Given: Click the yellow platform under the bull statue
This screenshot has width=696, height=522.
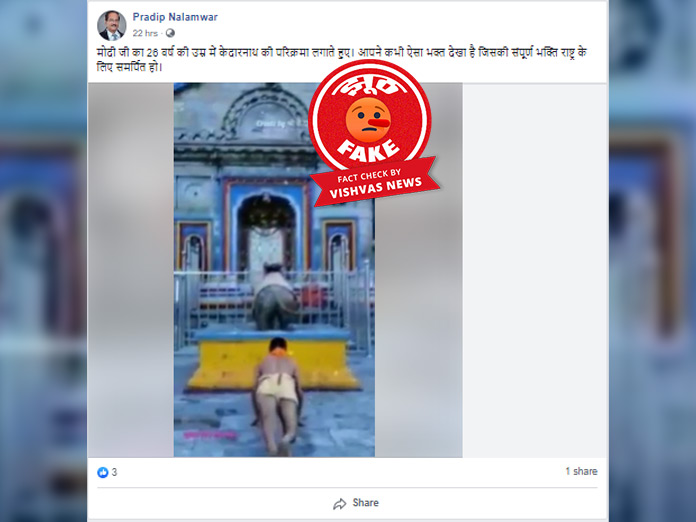Looking at the screenshot, I should 273,360.
